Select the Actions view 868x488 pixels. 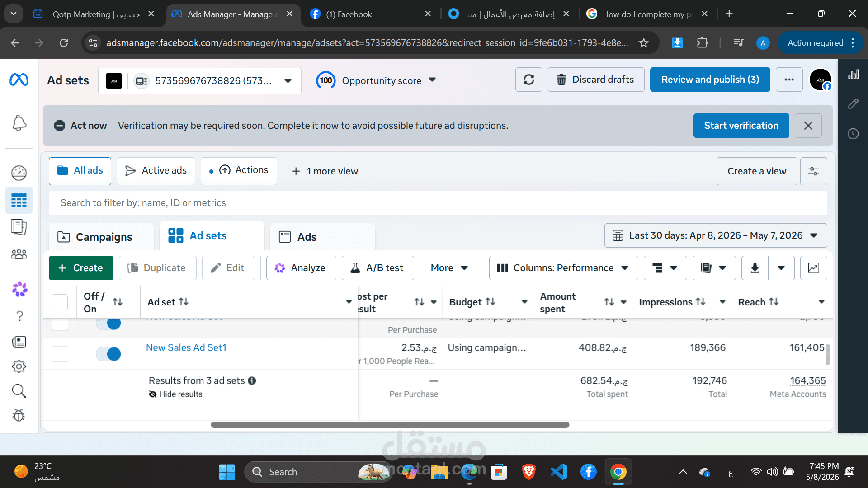click(x=239, y=171)
